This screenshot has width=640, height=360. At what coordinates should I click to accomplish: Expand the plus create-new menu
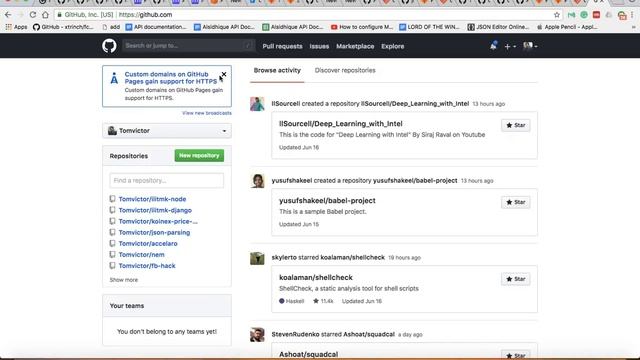click(x=510, y=47)
